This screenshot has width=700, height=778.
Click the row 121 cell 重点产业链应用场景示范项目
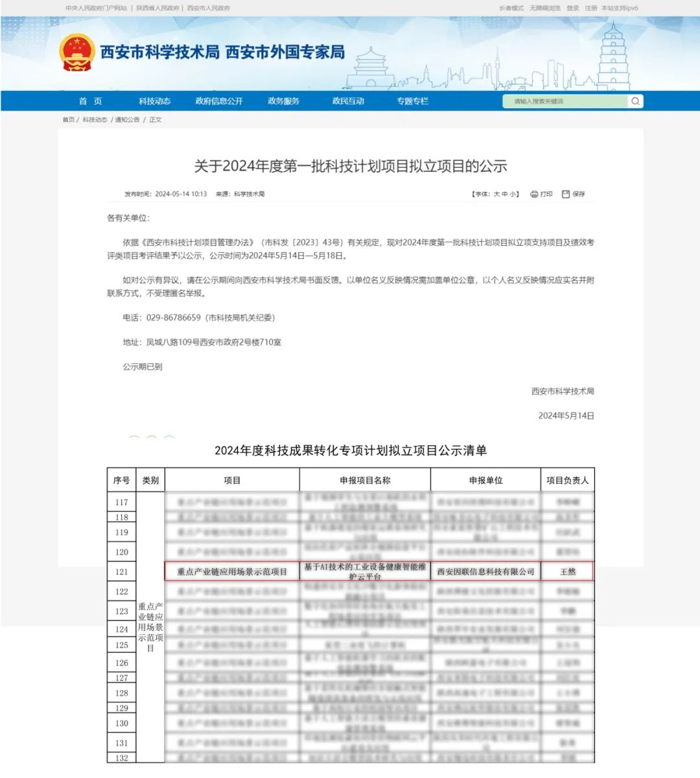(x=232, y=572)
